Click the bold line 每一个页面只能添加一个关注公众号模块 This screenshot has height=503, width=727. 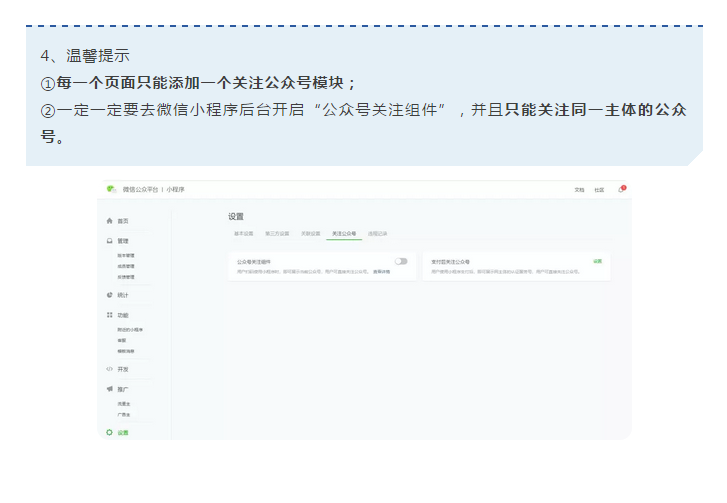coord(200,83)
